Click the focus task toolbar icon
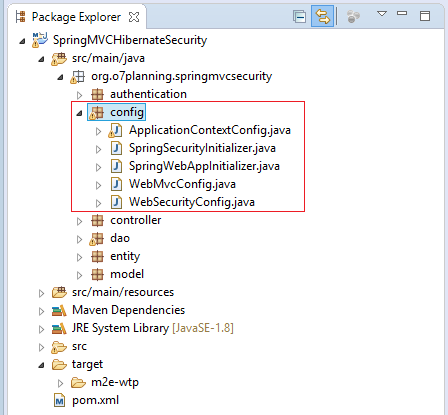The width and height of the screenshot is (448, 415). 353,16
